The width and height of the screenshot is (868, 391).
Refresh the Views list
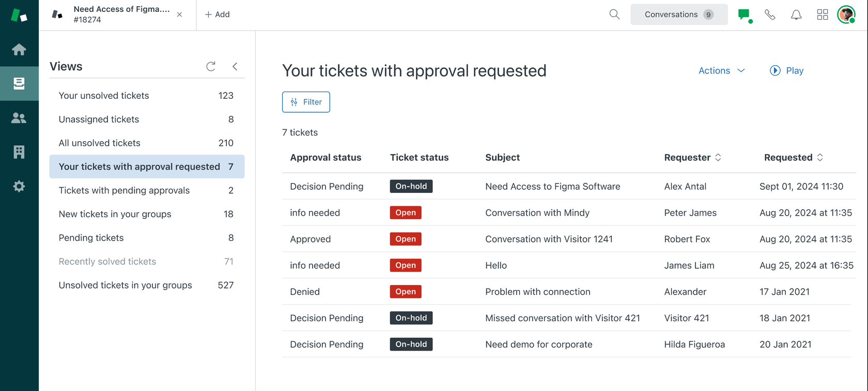tap(210, 66)
